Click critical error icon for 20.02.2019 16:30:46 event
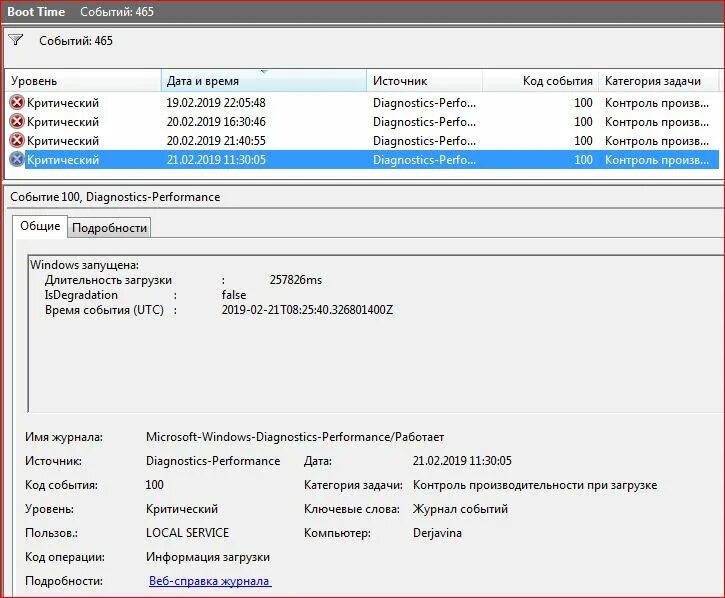Viewport: 725px width, 598px height. 17,122
